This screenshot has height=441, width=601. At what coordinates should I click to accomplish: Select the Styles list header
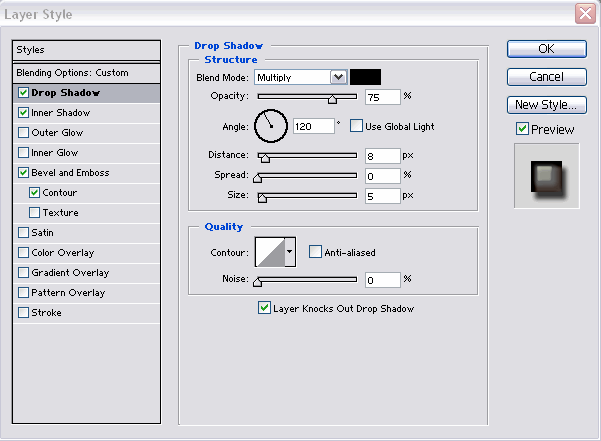pos(86,50)
